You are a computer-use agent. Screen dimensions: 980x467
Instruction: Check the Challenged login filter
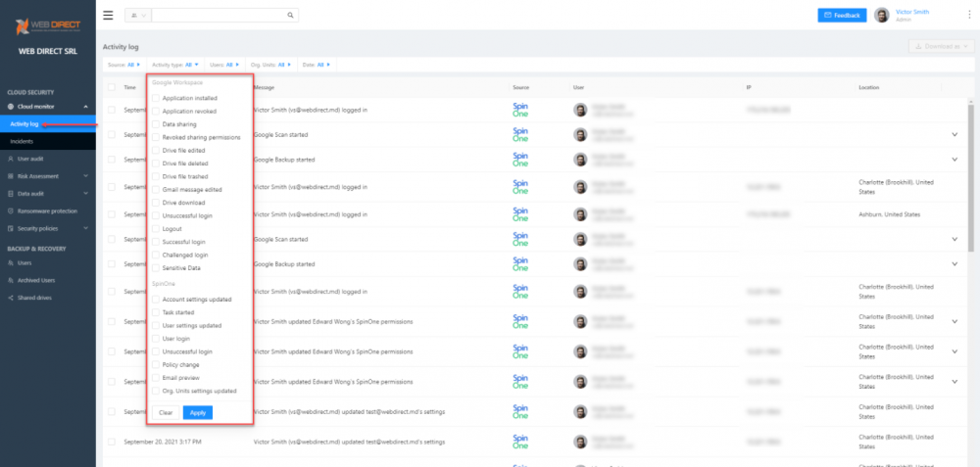[x=156, y=255]
